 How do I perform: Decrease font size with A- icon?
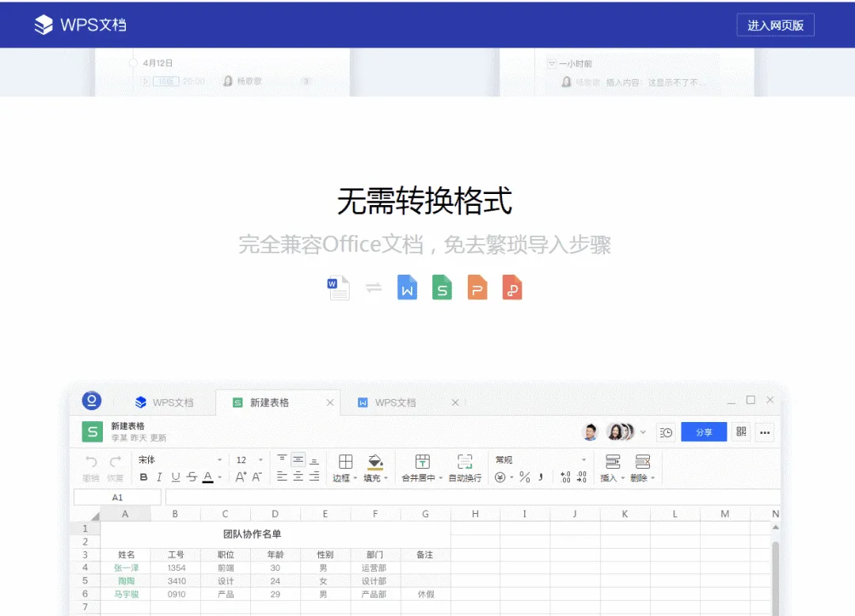tap(256, 477)
